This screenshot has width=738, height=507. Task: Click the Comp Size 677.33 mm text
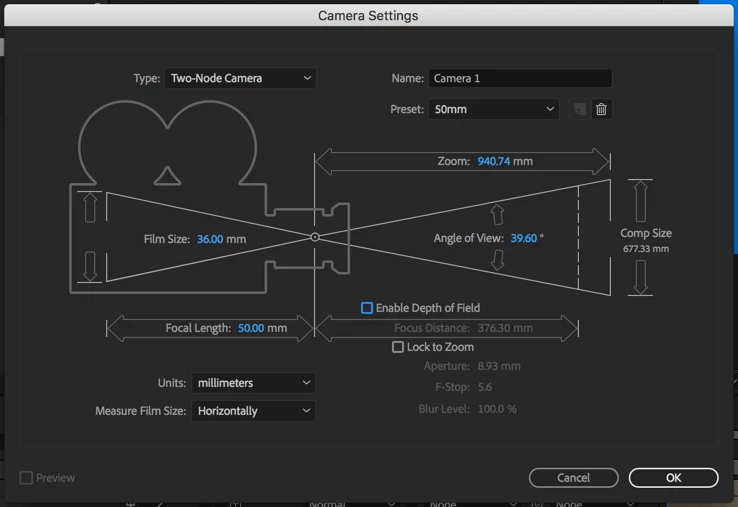tap(646, 241)
